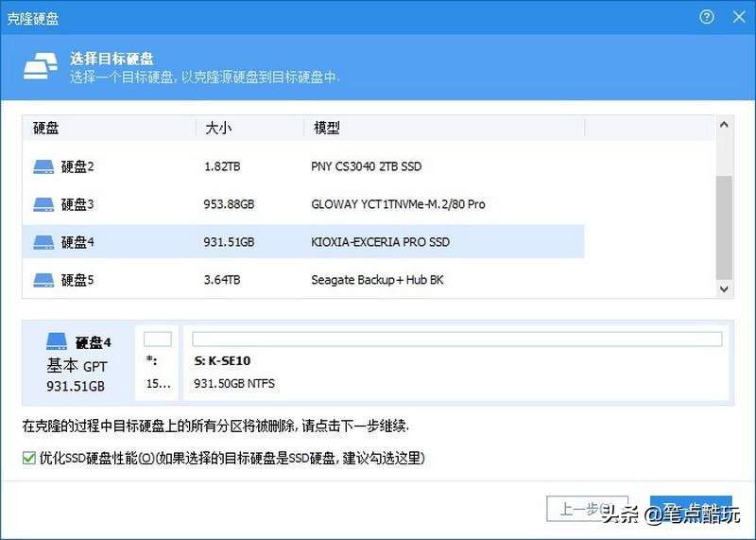Click Seagate Backup+ Hub BK model text
Image resolution: width=756 pixels, height=540 pixels.
[377, 280]
